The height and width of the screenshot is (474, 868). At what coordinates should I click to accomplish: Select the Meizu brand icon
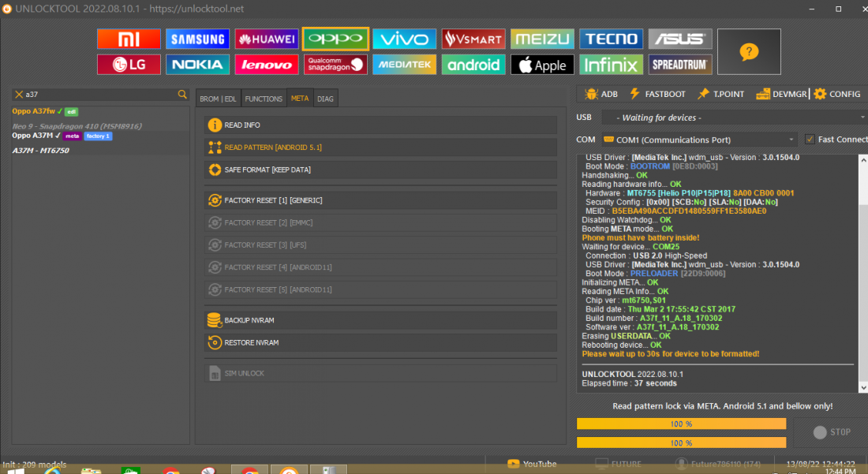pos(543,39)
